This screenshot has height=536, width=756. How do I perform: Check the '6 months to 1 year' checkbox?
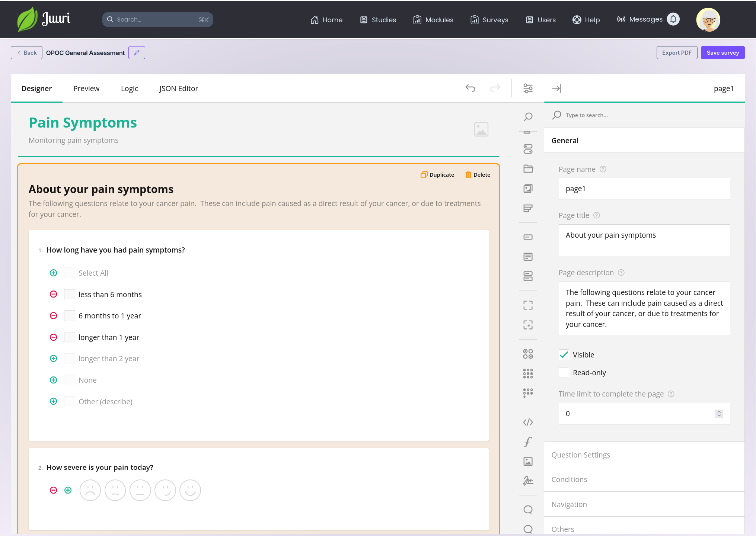[70, 315]
